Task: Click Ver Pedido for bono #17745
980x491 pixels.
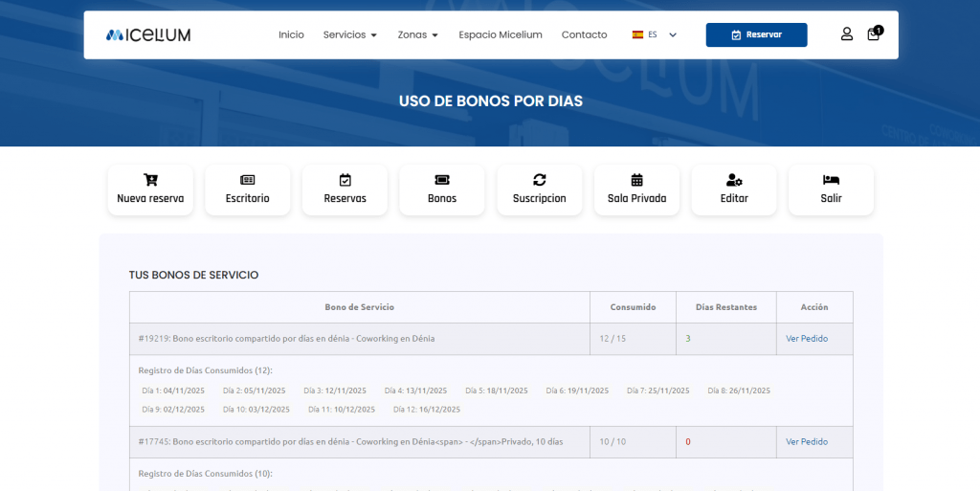Action: coord(807,442)
